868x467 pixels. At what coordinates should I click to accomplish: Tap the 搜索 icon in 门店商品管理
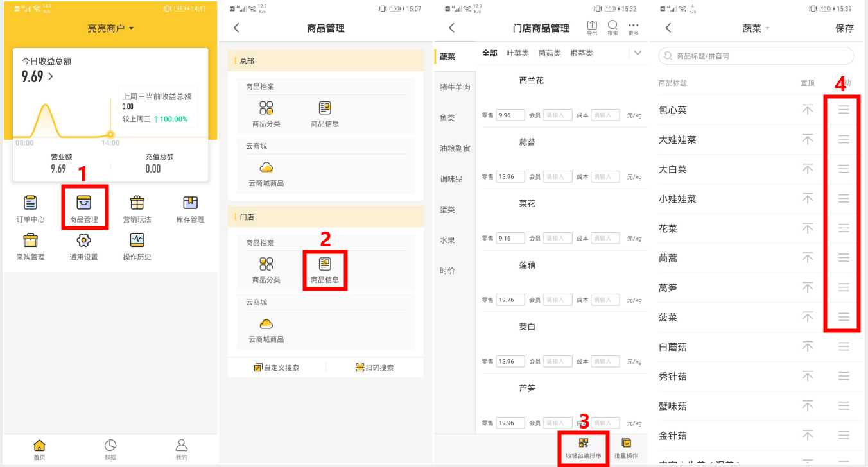coord(612,28)
